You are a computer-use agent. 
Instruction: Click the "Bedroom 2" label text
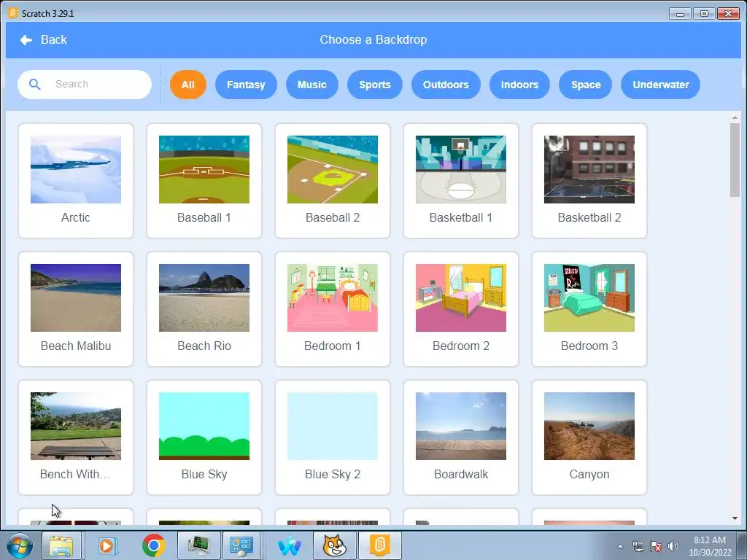461,346
